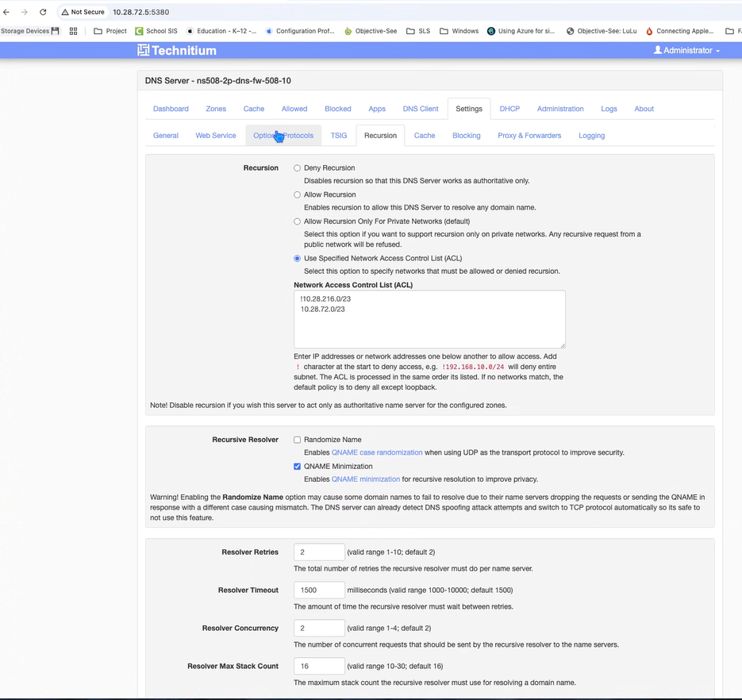This screenshot has height=700, width=742.
Task: Click the browser back arrow icon
Action: (x=6, y=12)
